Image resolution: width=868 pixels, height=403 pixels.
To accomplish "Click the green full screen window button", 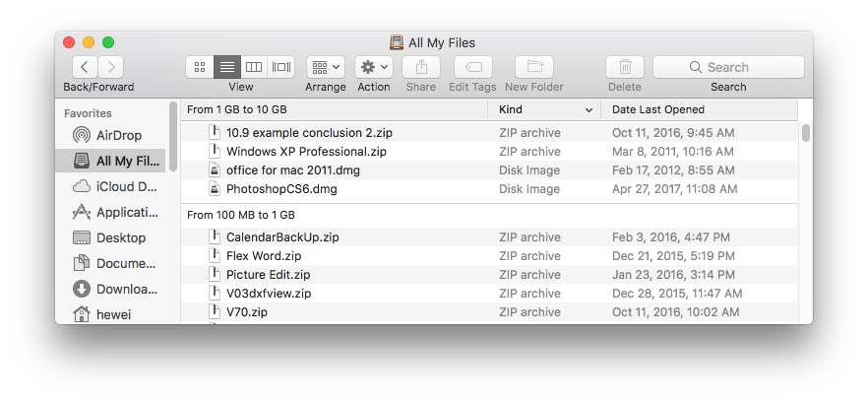I will [108, 42].
